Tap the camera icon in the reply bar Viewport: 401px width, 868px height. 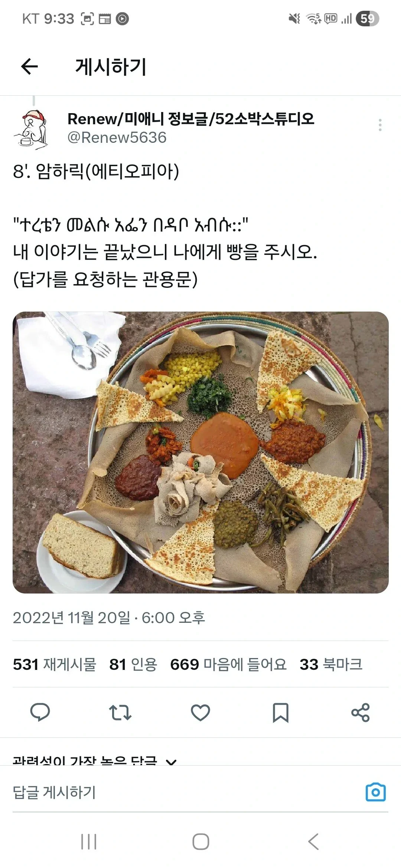pos(376,792)
